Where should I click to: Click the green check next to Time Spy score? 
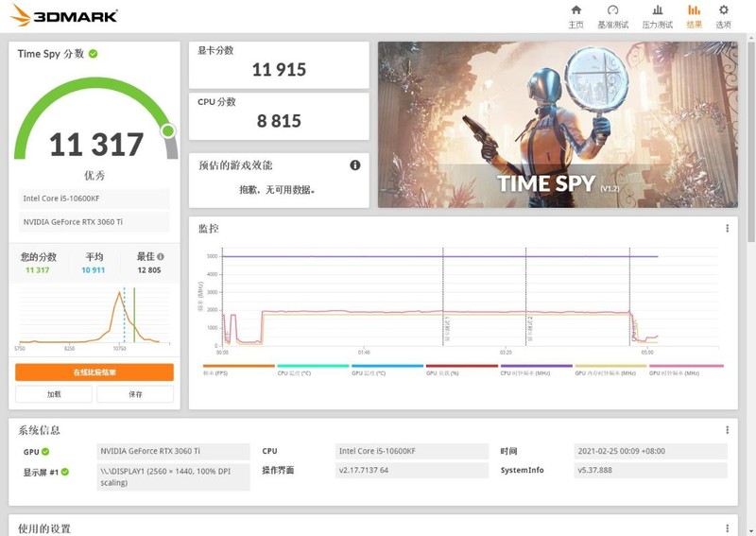pyautogui.click(x=93, y=54)
